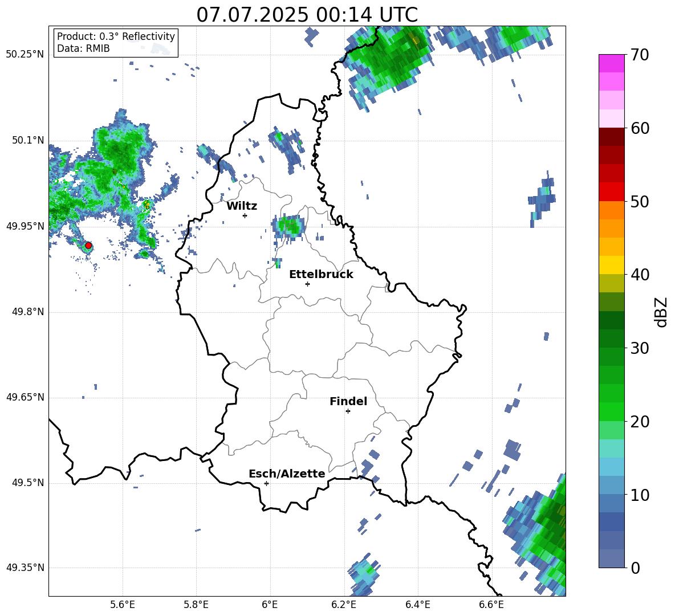Click the 6.2°E longitude label
This screenshot has width=675, height=616.
point(344,605)
